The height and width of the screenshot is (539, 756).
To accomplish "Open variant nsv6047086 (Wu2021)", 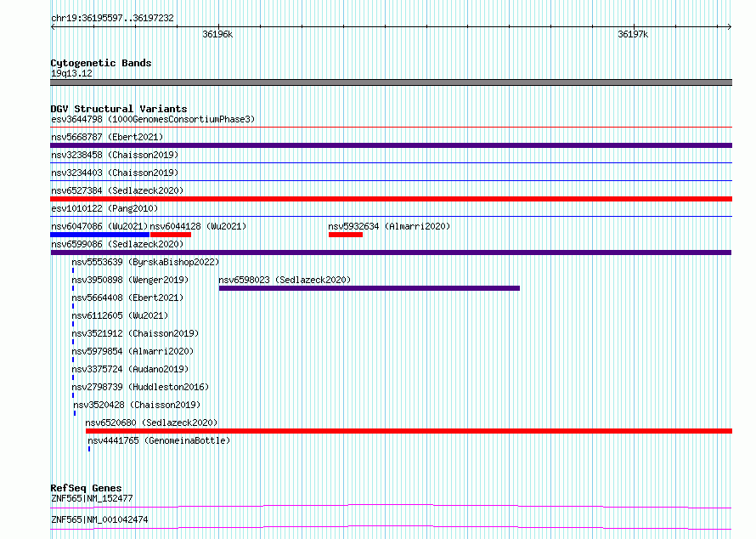I will pos(99,226).
